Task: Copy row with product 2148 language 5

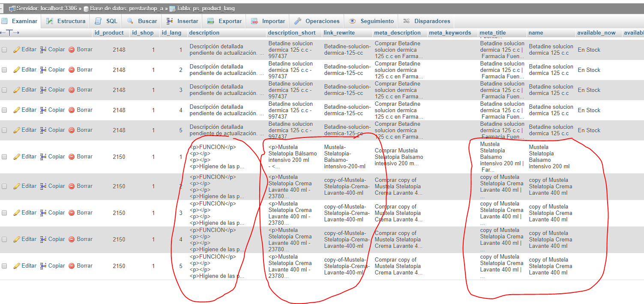Action: tap(52, 130)
